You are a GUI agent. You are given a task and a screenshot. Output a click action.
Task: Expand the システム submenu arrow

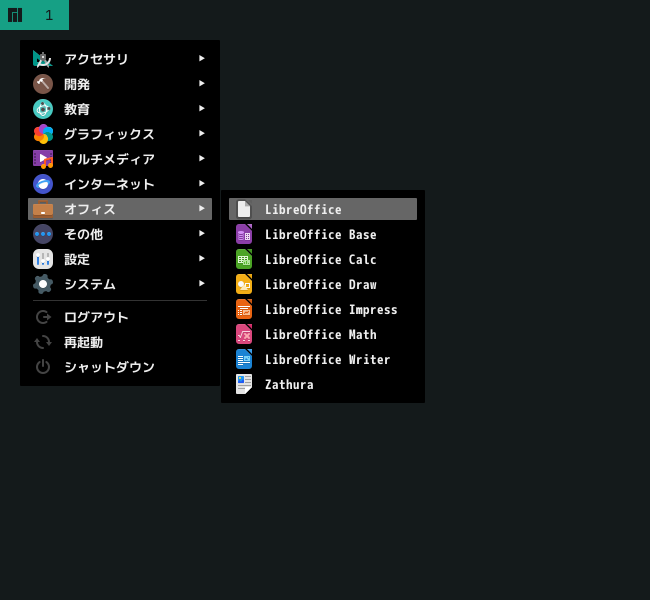tap(201, 283)
